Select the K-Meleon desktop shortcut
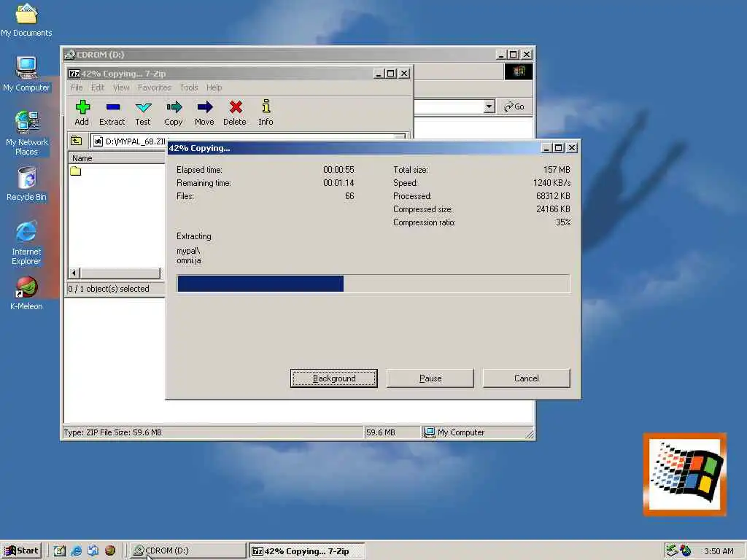The height and width of the screenshot is (560, 747). [26, 293]
